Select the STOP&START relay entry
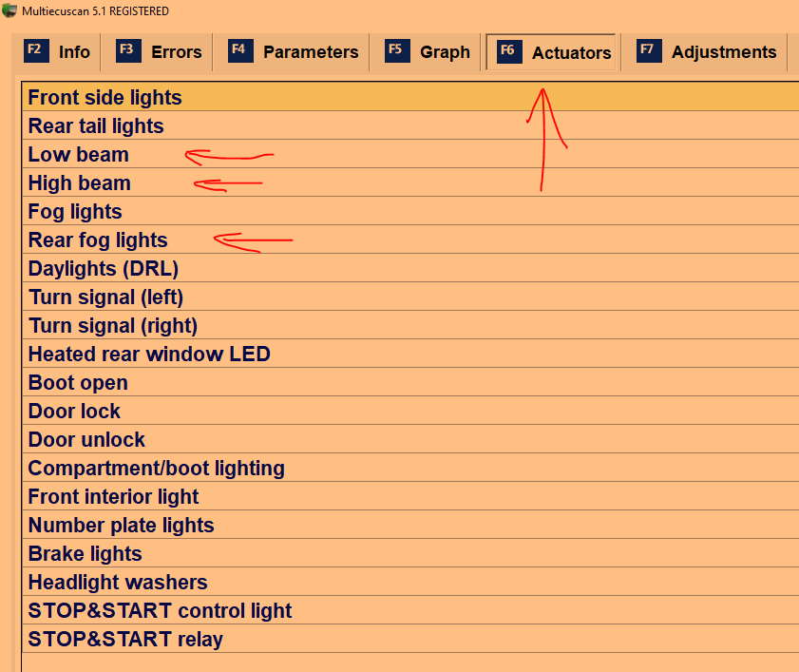The width and height of the screenshot is (799, 672). pos(125,639)
